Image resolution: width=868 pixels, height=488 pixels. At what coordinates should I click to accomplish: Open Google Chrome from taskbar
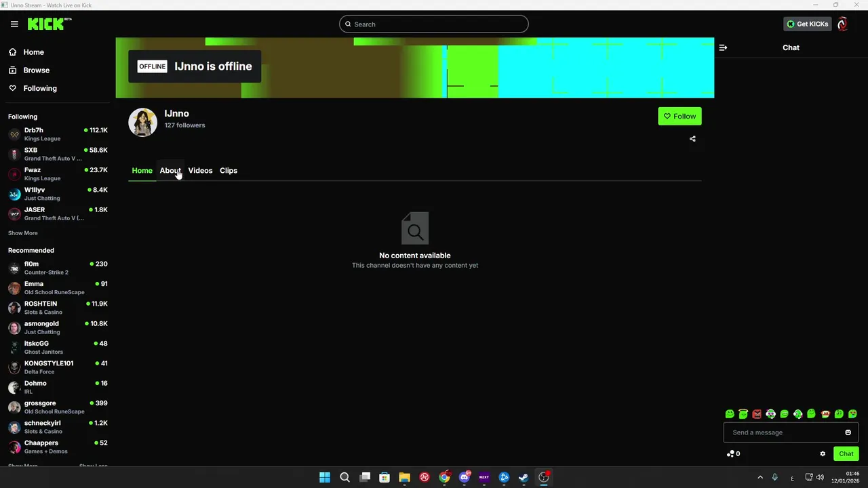point(444,477)
